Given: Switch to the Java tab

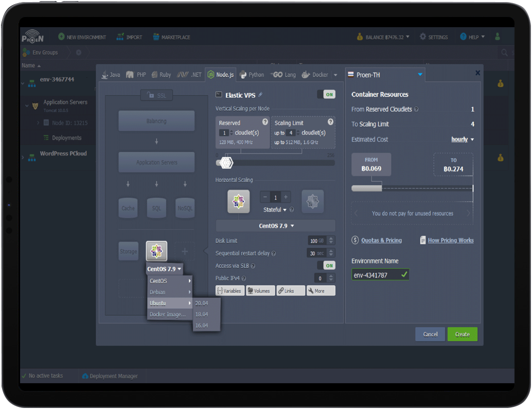Looking at the screenshot, I should click(x=111, y=75).
